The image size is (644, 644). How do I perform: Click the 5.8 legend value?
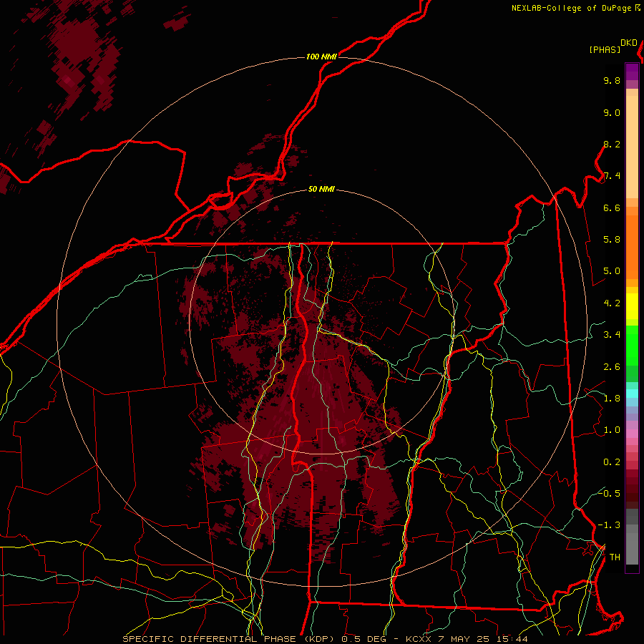[x=612, y=240]
